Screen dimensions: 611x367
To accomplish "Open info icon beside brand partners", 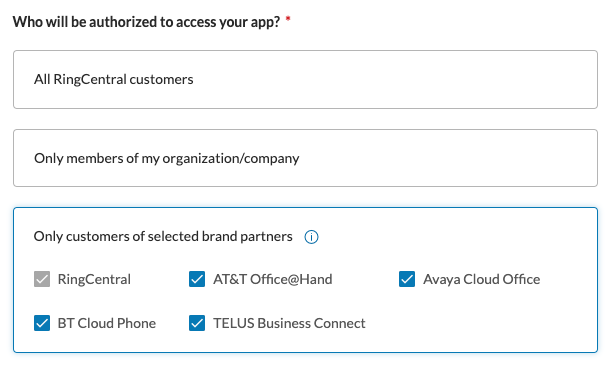I will 311,237.
